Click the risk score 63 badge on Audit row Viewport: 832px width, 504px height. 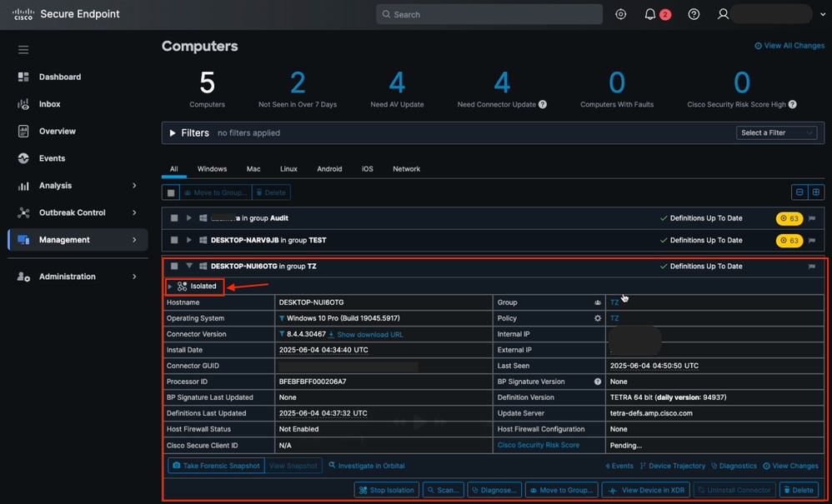click(x=789, y=218)
